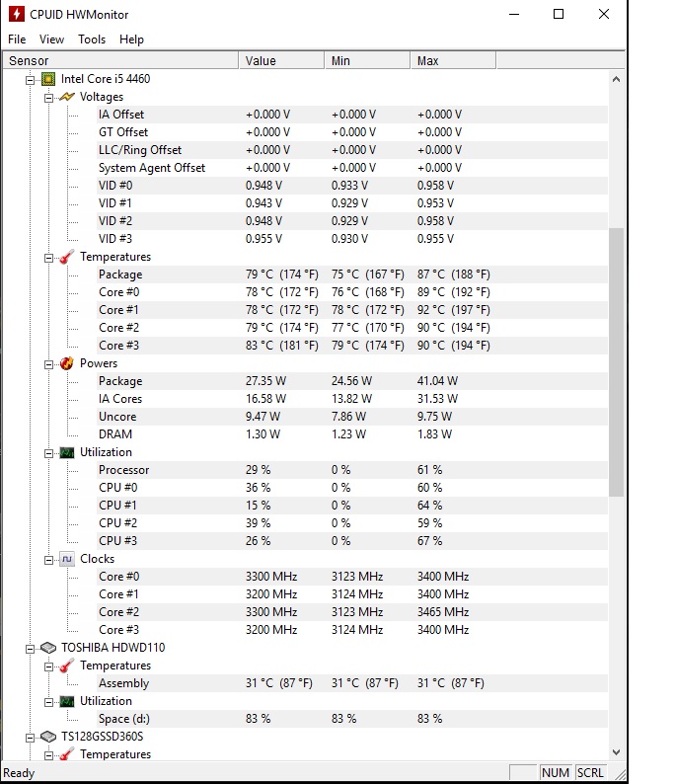Screen dimensions: 675x784
Task: Collapse the TOSHIBA HDWD110 node
Action: 31,649
